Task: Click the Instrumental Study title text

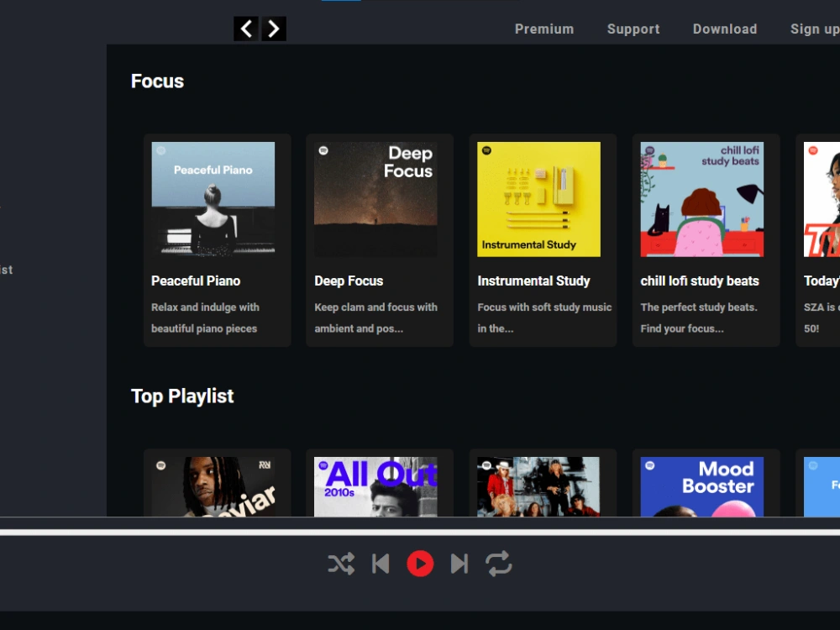Action: tap(533, 281)
